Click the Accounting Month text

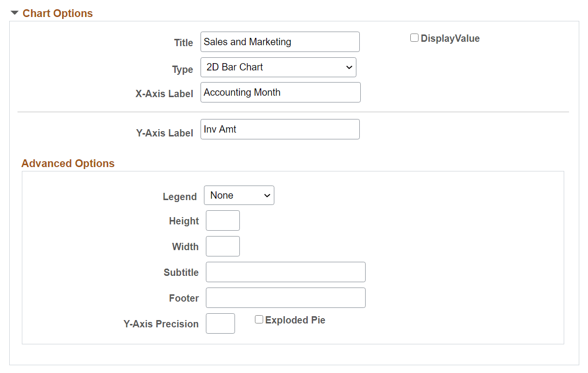(242, 92)
